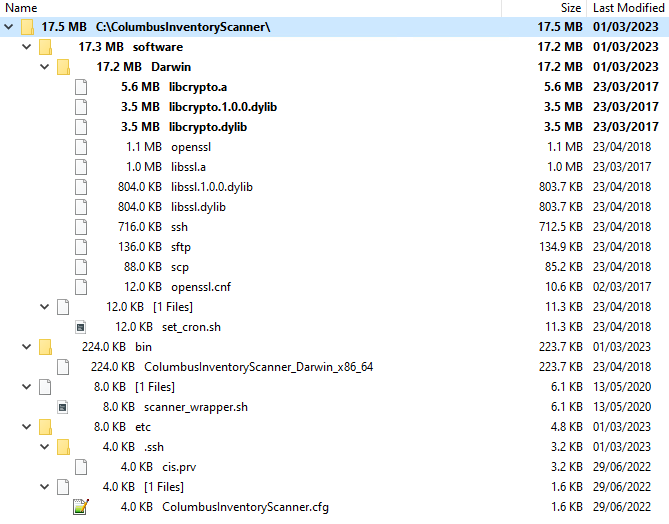This screenshot has height=524, width=669.
Task: Collapse the etc folder node
Action: click(x=26, y=427)
